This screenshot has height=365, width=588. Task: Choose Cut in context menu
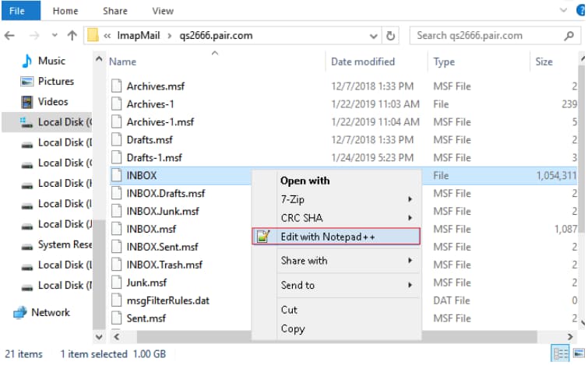pos(289,311)
